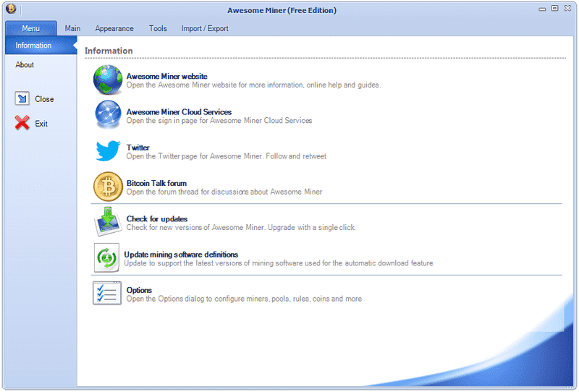Click the Options checklist icon
The height and width of the screenshot is (392, 579).
click(107, 293)
